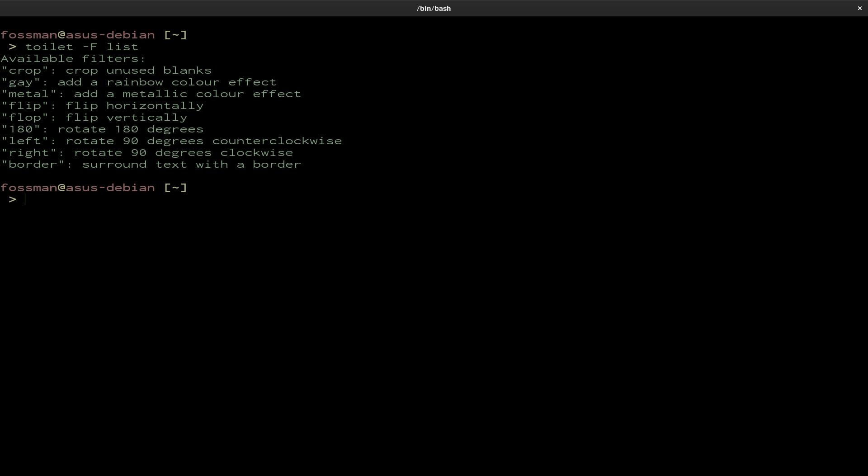Click the bottom prompt's [~] directory indicator
This screenshot has height=476, width=868.
point(175,188)
